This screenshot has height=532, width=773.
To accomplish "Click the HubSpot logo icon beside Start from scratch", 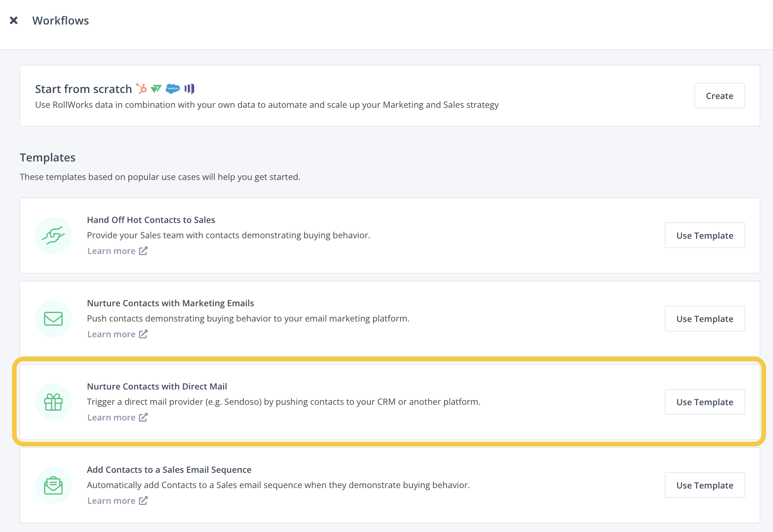I will tap(141, 88).
